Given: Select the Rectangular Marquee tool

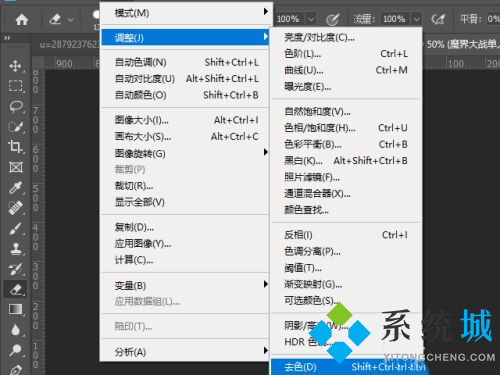Looking at the screenshot, I should 16,86.
